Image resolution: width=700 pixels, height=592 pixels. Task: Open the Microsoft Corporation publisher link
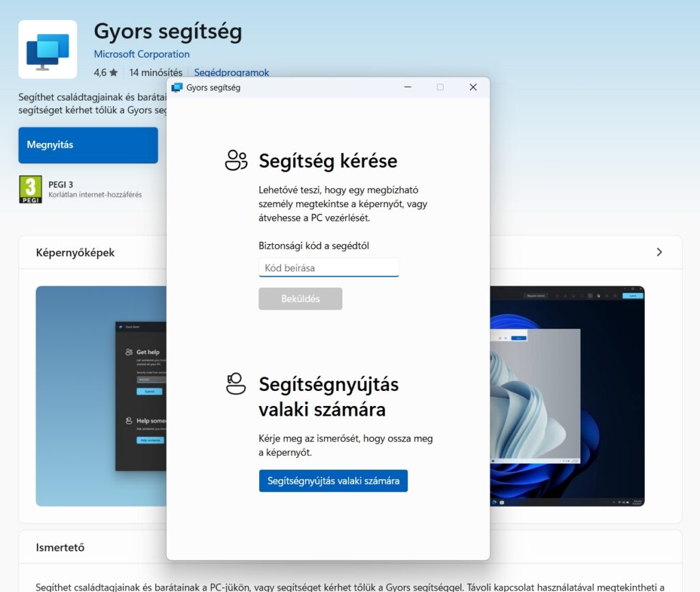142,54
